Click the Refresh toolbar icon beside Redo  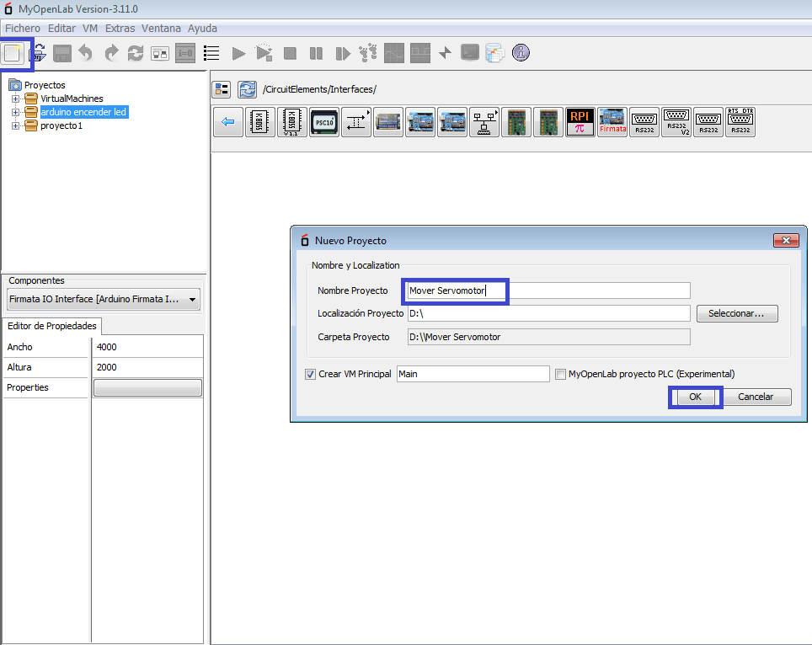coord(135,53)
